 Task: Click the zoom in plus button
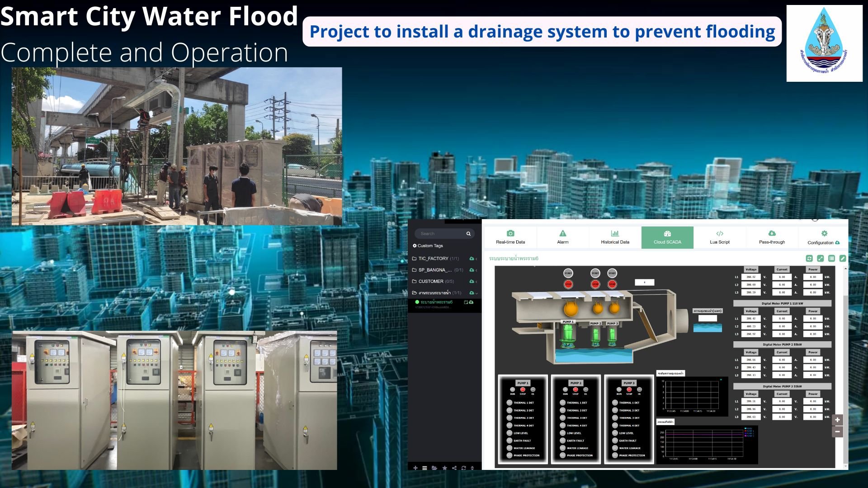click(x=837, y=420)
